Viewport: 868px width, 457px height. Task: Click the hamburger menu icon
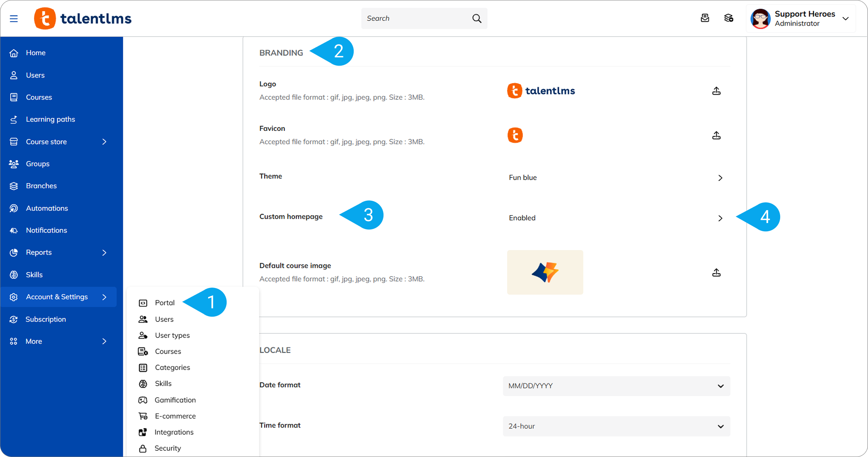[14, 18]
